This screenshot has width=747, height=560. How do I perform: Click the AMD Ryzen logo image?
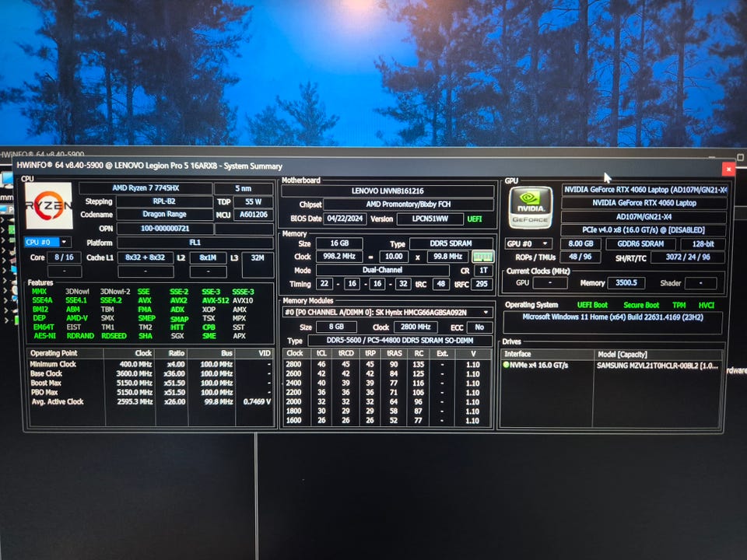coord(48,205)
